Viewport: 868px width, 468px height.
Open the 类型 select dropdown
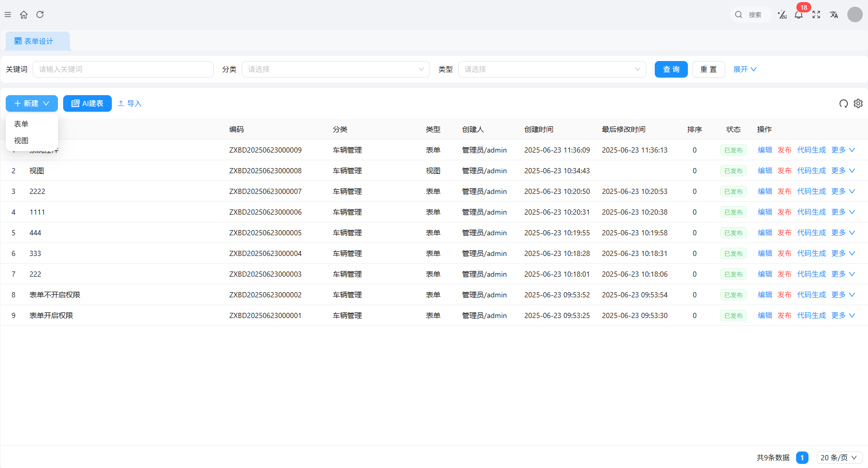click(552, 69)
